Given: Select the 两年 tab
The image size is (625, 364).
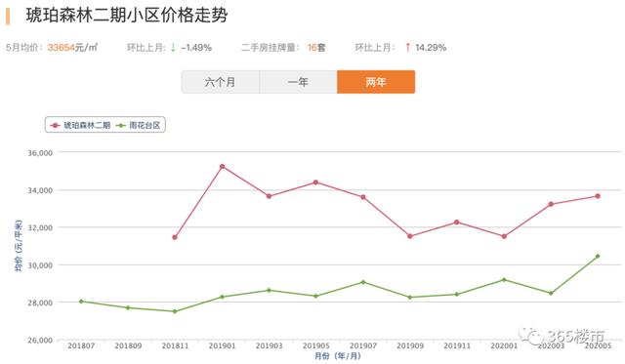Looking at the screenshot, I should (x=376, y=82).
